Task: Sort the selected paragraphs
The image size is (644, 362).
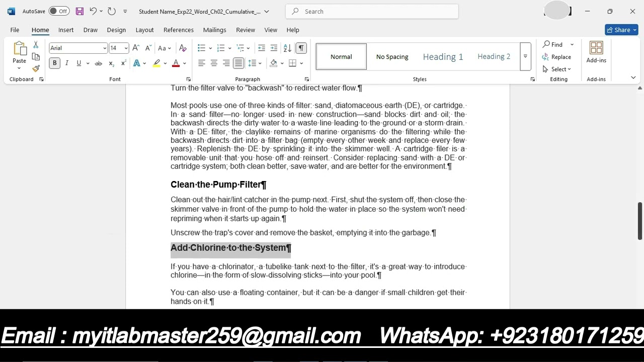Action: coord(287,48)
